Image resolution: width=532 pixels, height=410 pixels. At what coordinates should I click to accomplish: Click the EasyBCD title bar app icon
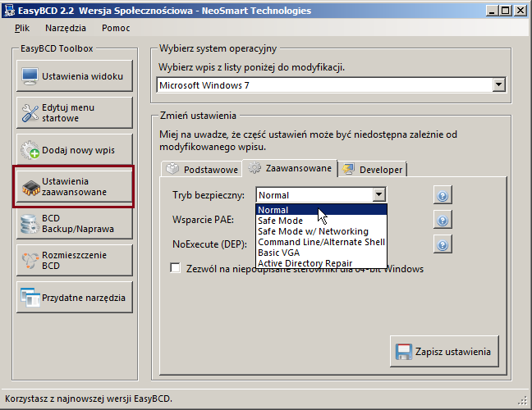pyautogui.click(x=9, y=11)
